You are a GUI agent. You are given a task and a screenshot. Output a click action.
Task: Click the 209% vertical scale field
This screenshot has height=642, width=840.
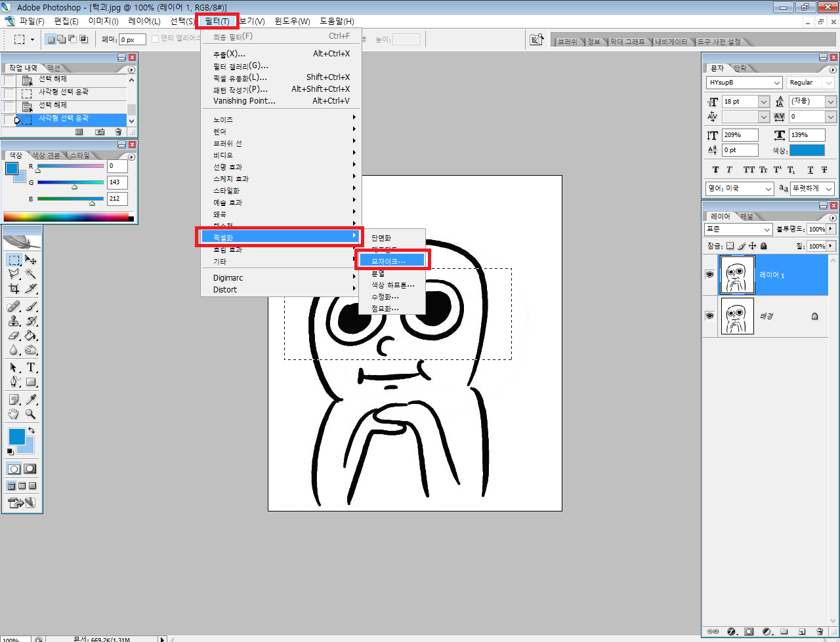[x=740, y=135]
